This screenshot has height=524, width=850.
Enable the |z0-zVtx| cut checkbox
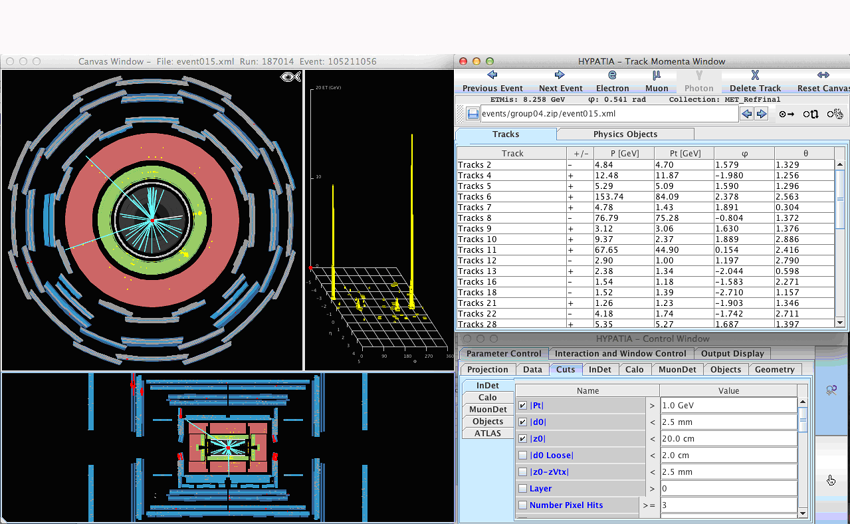pyautogui.click(x=523, y=472)
